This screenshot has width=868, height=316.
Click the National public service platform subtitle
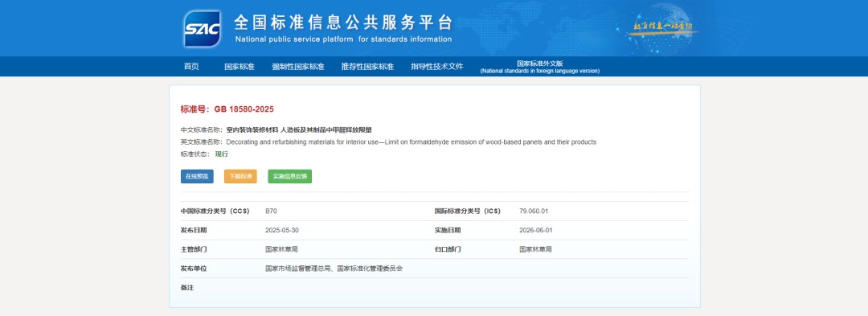pos(343,39)
